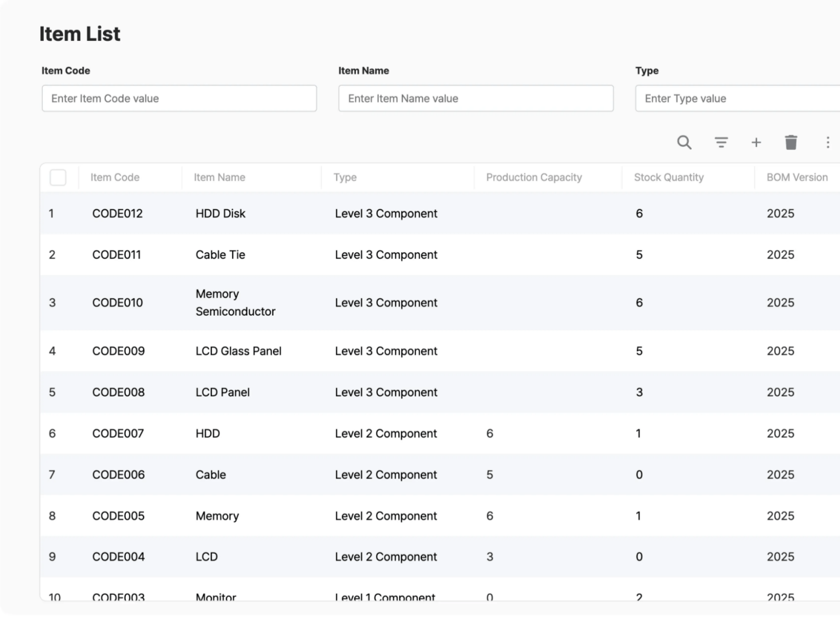The width and height of the screenshot is (840, 617).
Task: Sort by Type column header
Action: pos(345,178)
